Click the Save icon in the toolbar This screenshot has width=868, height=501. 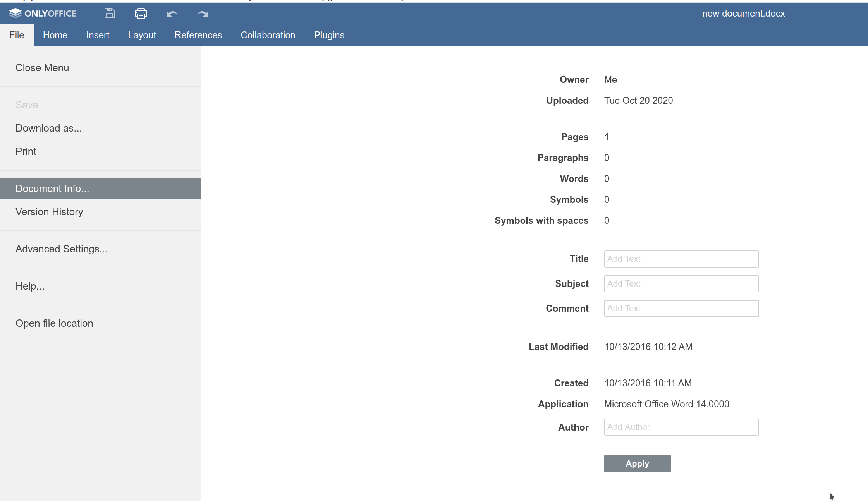point(109,13)
